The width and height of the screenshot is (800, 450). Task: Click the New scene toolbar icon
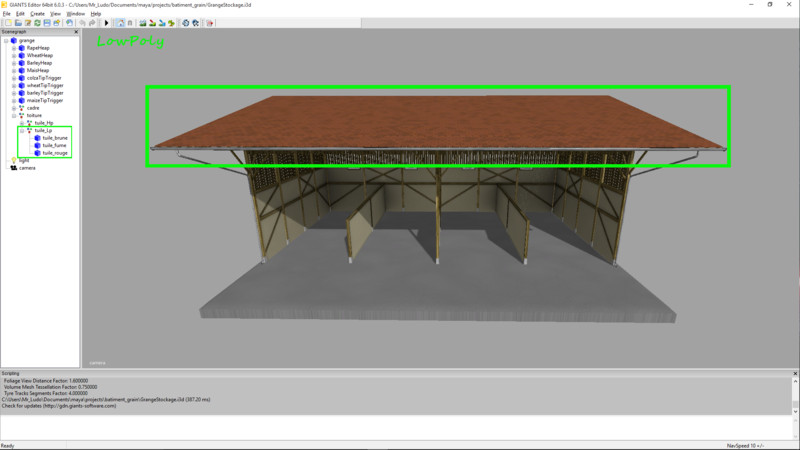pos(7,23)
